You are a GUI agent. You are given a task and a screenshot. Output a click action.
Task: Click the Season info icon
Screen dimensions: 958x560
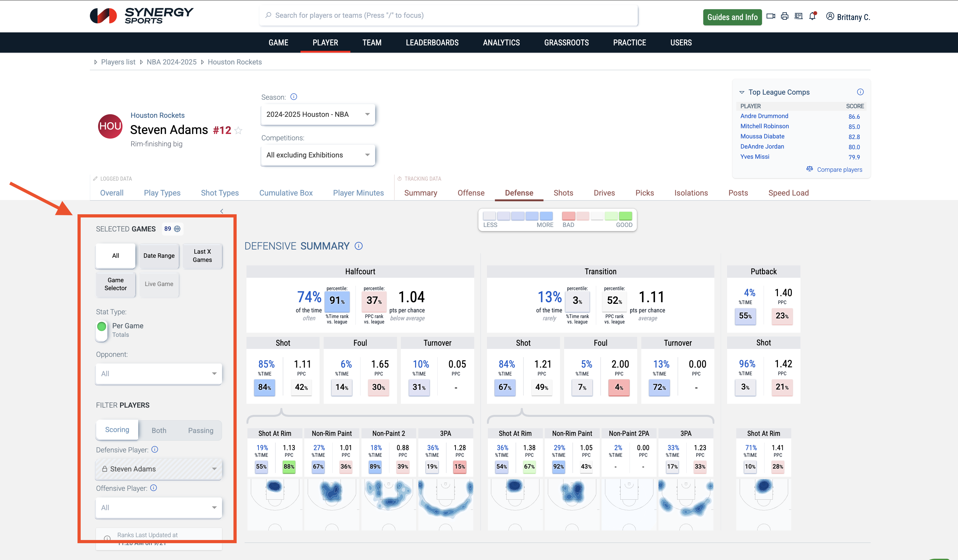click(293, 97)
